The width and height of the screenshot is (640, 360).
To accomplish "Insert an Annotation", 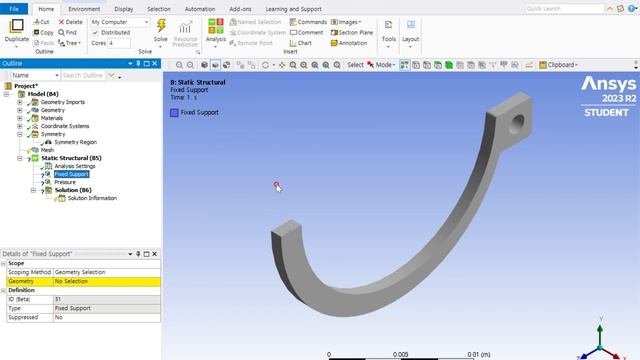I will pyautogui.click(x=349, y=43).
